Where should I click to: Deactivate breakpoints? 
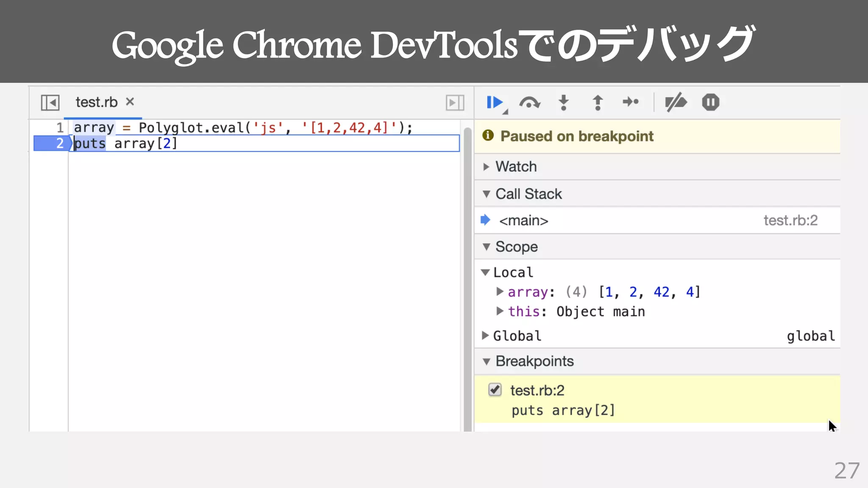tap(676, 102)
